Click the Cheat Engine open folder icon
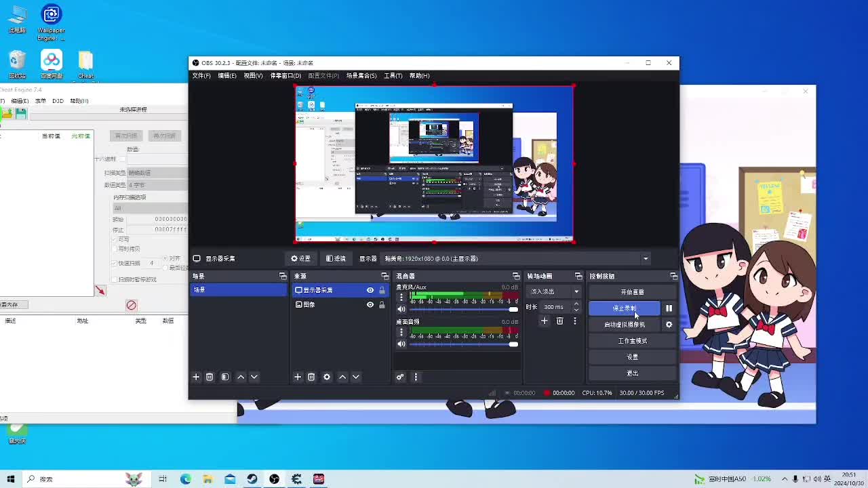Viewport: 868px width, 488px height. pos(7,114)
